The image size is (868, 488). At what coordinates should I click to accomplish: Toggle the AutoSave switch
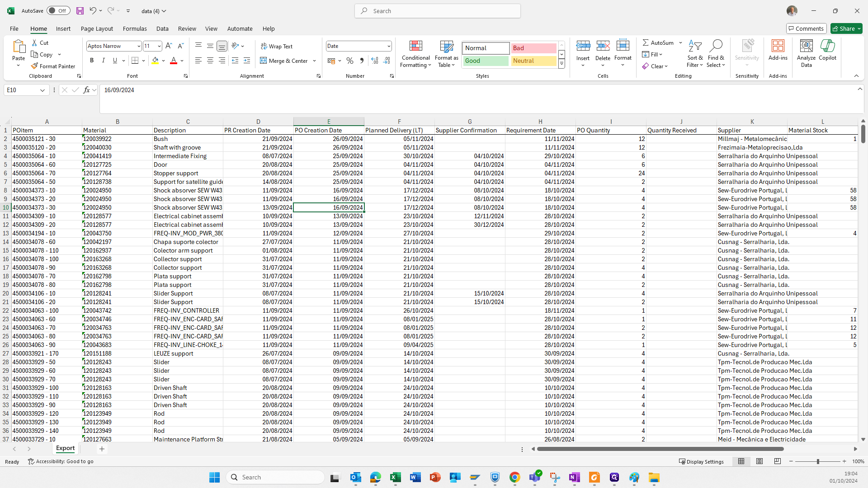[x=58, y=11]
